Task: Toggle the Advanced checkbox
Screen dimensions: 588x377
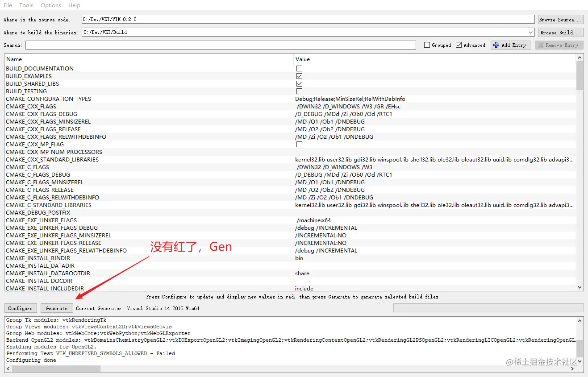Action: pyautogui.click(x=459, y=45)
